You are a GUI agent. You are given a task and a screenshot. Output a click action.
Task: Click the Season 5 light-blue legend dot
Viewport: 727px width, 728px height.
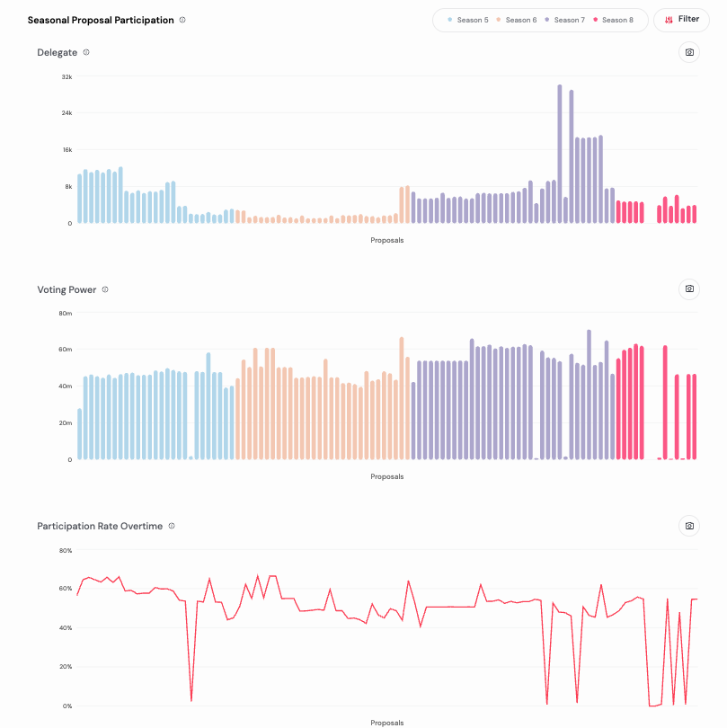tap(449, 20)
